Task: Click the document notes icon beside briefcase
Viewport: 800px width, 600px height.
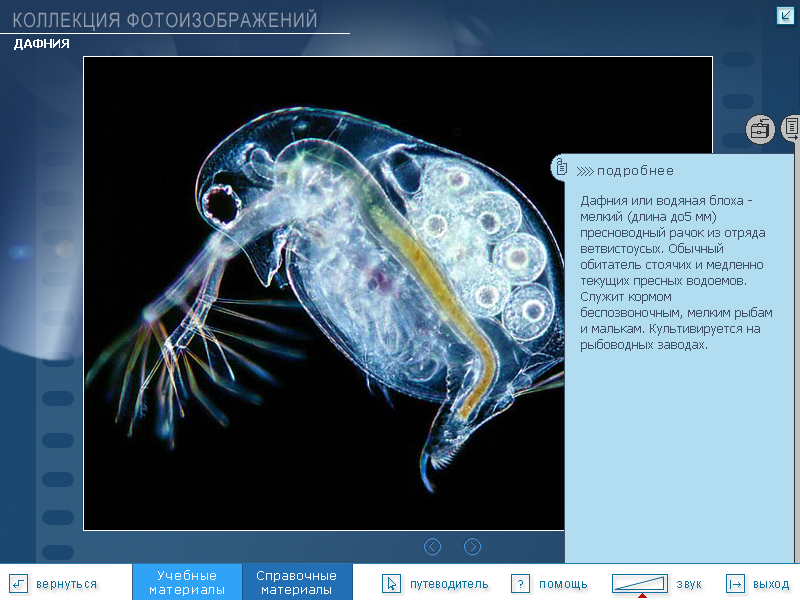Action: [791, 128]
